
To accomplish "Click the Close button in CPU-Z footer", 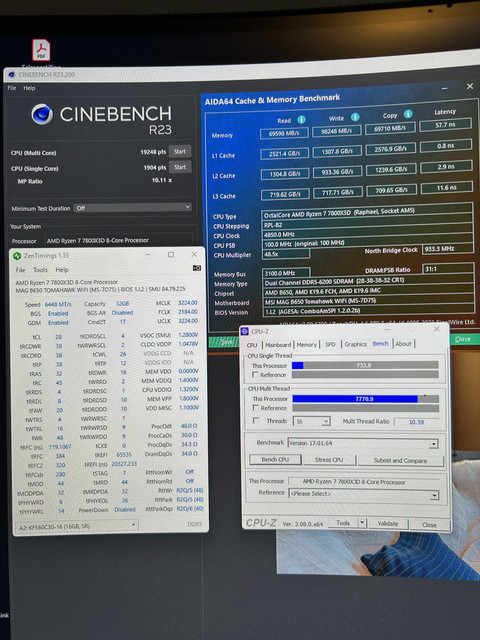I will [429, 525].
